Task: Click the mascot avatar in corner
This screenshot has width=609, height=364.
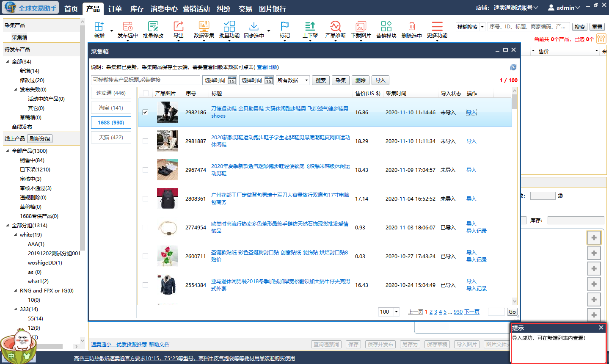Action: 18,346
